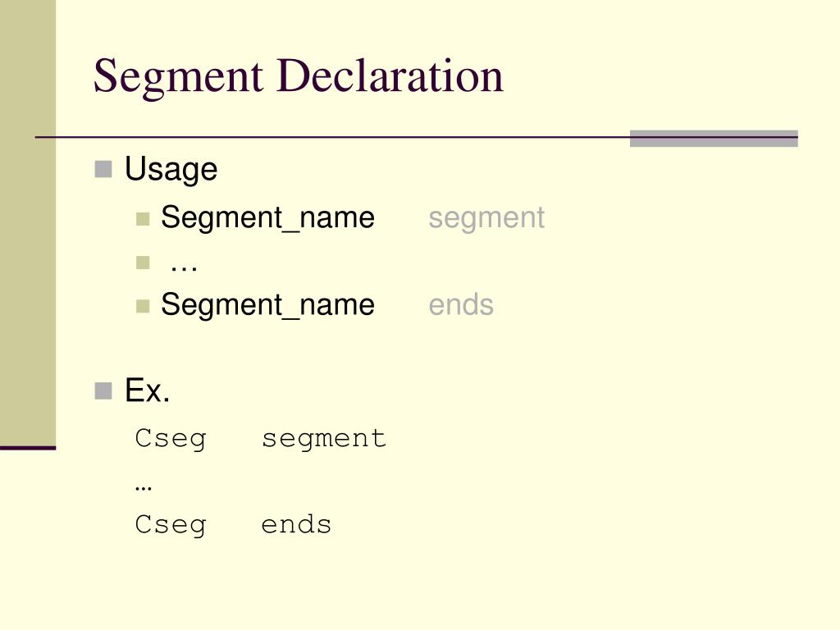Click the bullet before the second "Segment_name"
Screen dimensions: 840x630
144,306
